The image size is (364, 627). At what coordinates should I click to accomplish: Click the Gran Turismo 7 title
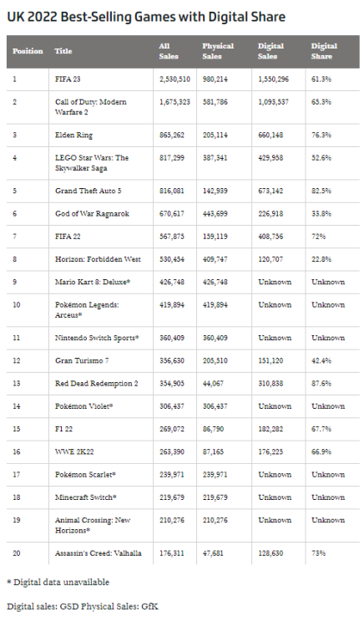click(82, 360)
